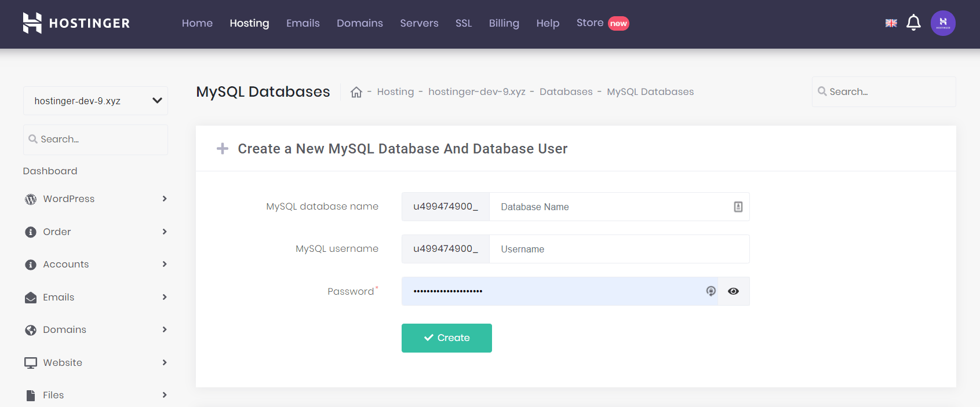Click the green Create button
This screenshot has width=980, height=407.
[x=447, y=338]
